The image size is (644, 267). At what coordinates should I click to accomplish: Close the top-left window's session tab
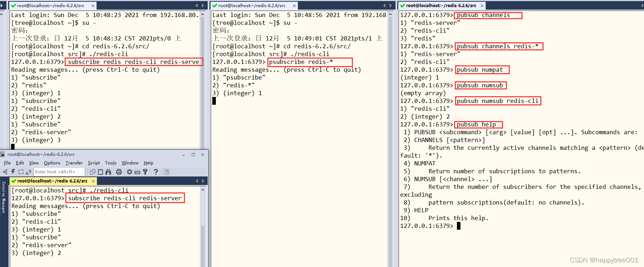[93, 6]
